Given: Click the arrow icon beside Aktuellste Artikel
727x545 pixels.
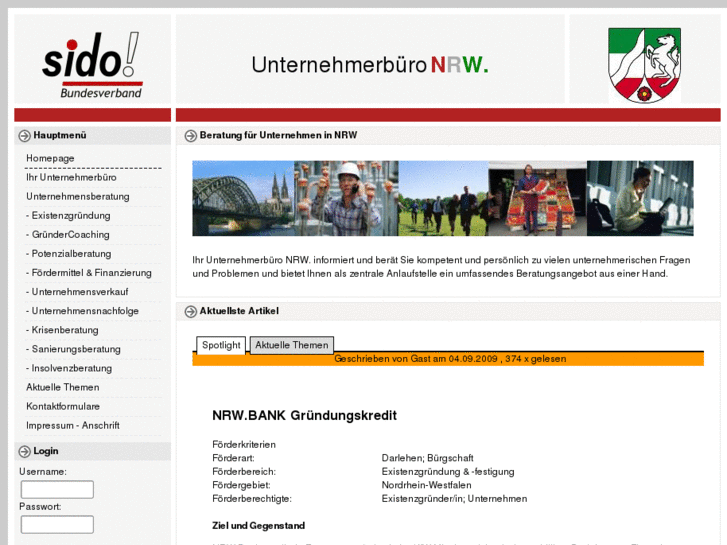Looking at the screenshot, I should click(x=191, y=311).
